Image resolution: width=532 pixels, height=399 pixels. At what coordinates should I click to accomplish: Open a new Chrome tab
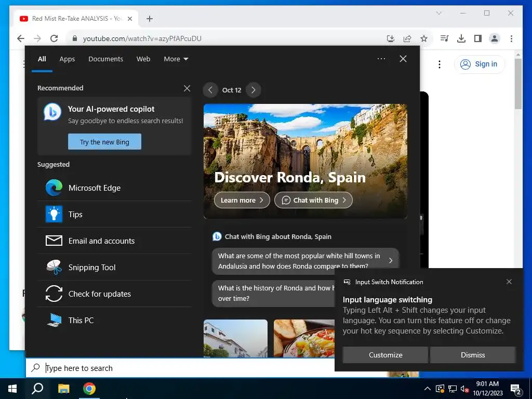(x=150, y=19)
